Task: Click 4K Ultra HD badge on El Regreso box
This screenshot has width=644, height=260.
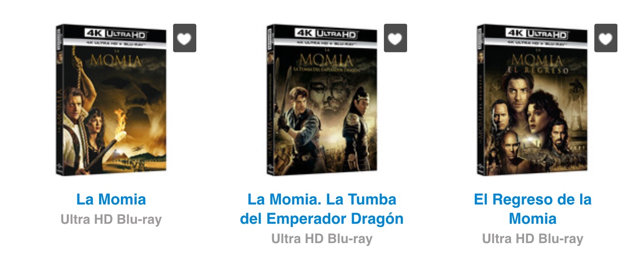Action: tap(536, 34)
